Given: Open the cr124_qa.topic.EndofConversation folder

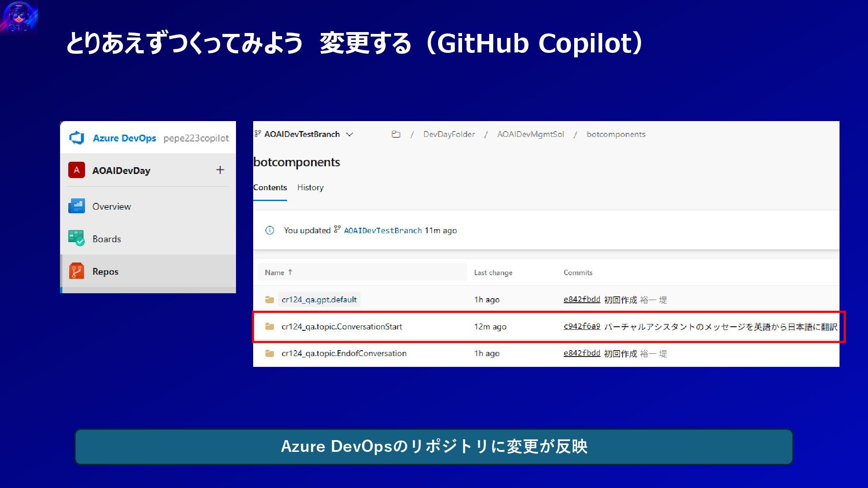Looking at the screenshot, I should [344, 353].
